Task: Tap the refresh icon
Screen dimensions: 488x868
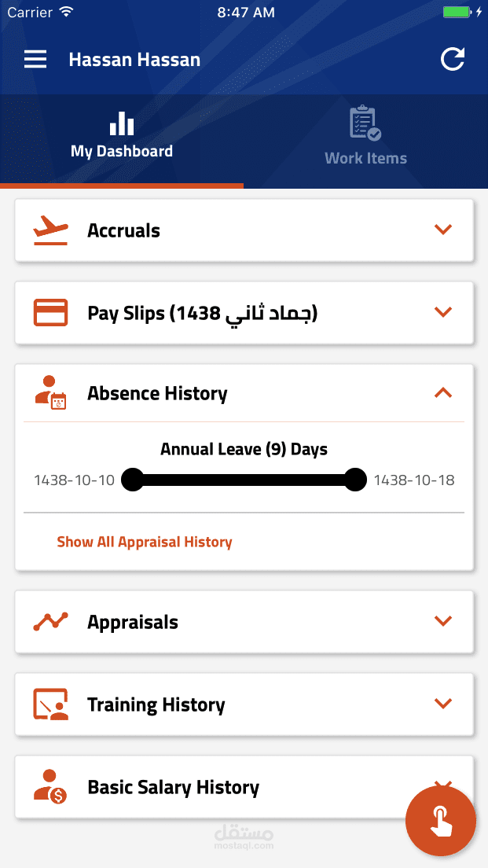Action: point(453,60)
